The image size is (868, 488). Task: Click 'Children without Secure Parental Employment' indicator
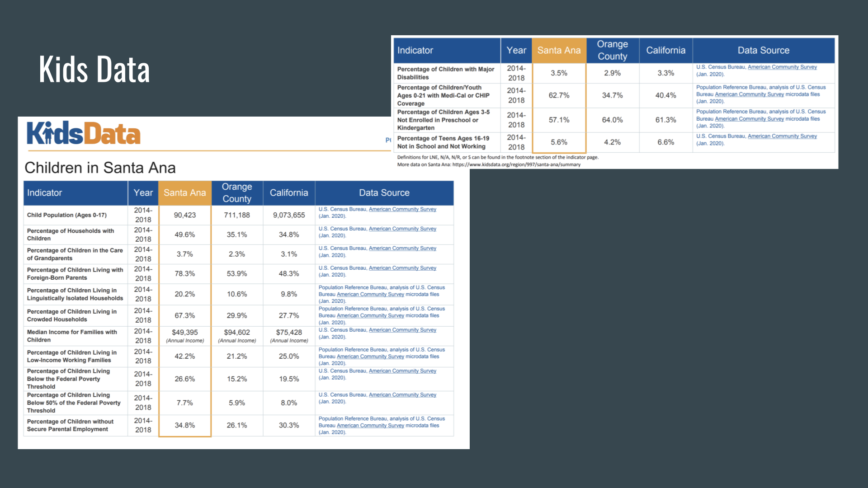click(70, 425)
